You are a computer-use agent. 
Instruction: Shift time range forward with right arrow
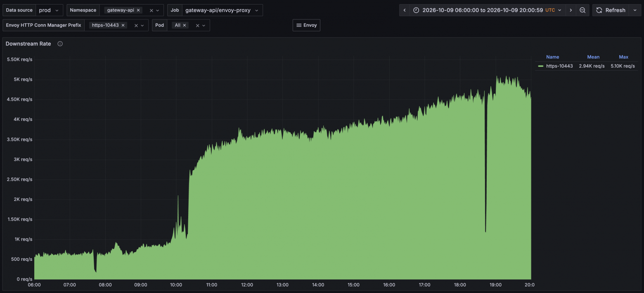point(571,10)
